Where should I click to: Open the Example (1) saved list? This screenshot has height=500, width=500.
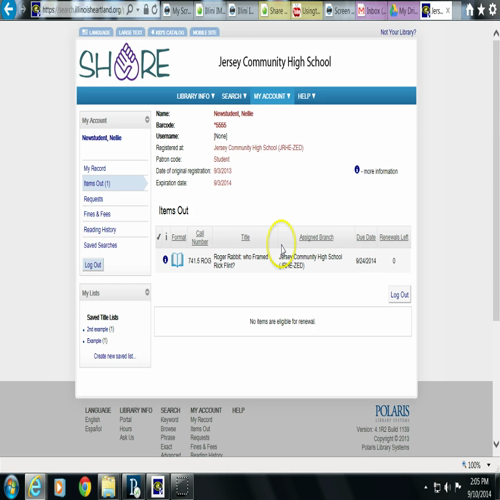tap(97, 341)
